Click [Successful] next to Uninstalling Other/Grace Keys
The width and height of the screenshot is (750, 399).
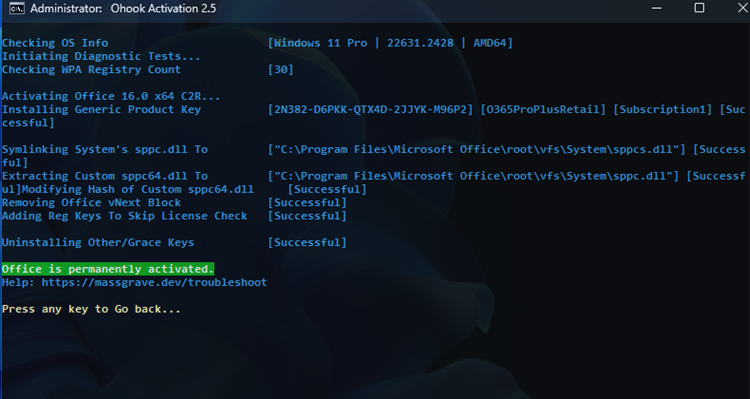pyautogui.click(x=307, y=243)
